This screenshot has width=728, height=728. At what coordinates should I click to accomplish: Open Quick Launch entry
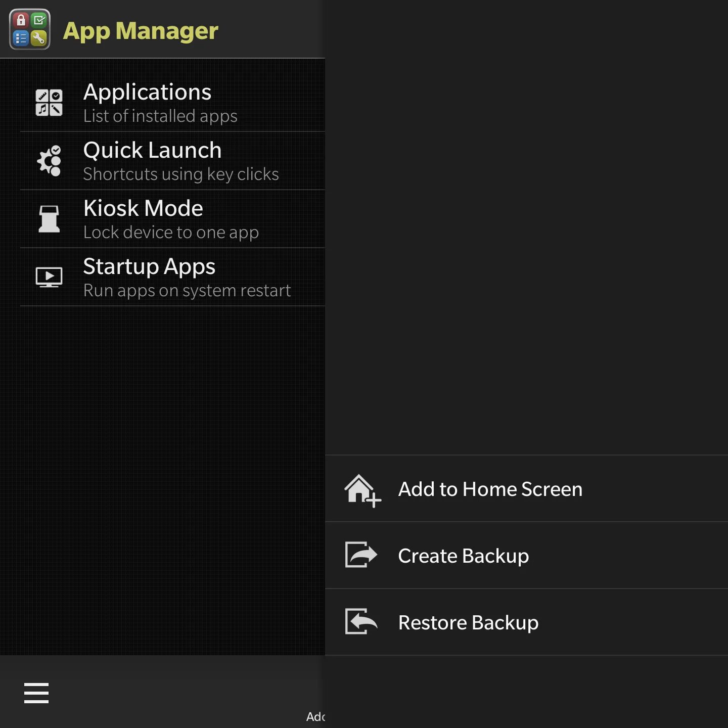click(172, 161)
